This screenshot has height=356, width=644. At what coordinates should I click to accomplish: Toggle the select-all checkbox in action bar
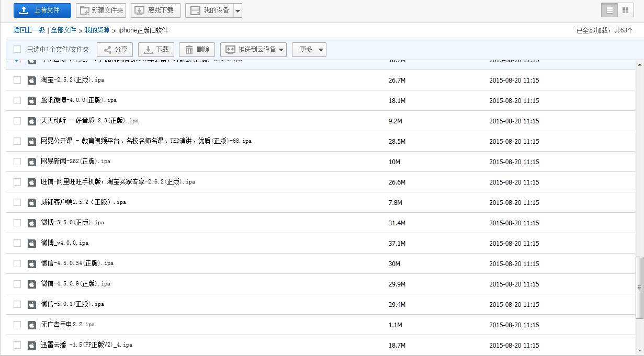(x=17, y=49)
